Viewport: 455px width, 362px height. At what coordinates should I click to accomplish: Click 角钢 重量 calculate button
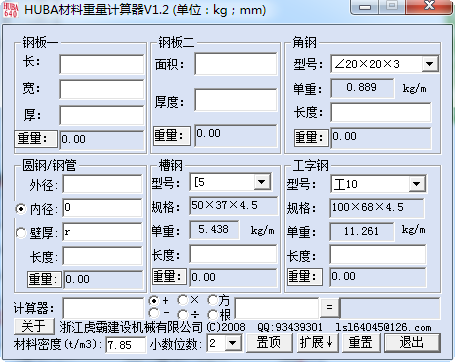(311, 137)
